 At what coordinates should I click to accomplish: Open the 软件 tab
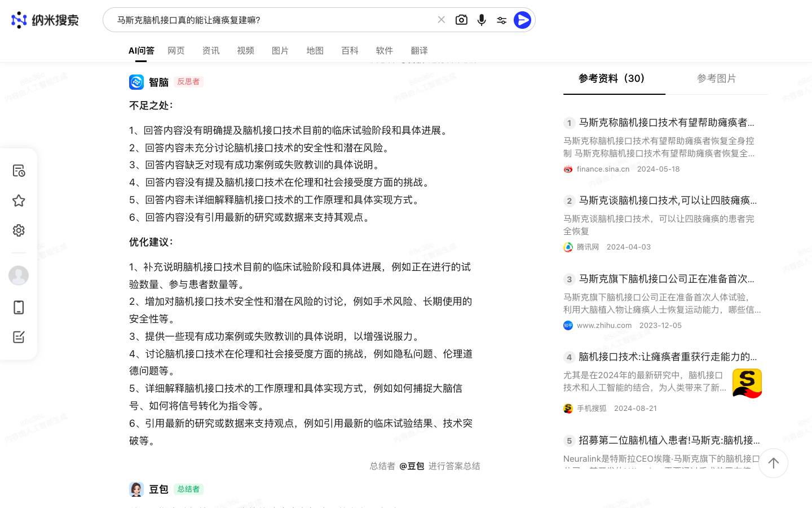click(x=385, y=51)
